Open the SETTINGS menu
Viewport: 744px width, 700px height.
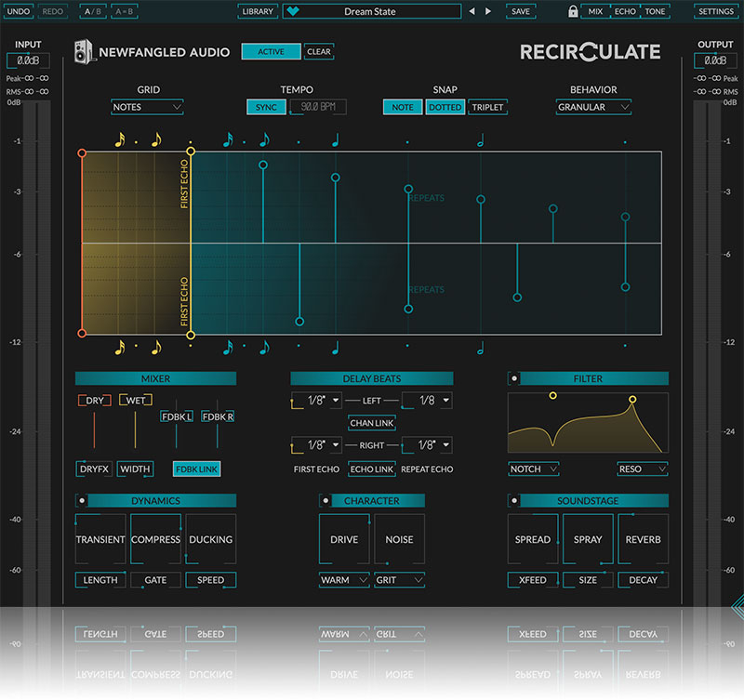point(715,12)
